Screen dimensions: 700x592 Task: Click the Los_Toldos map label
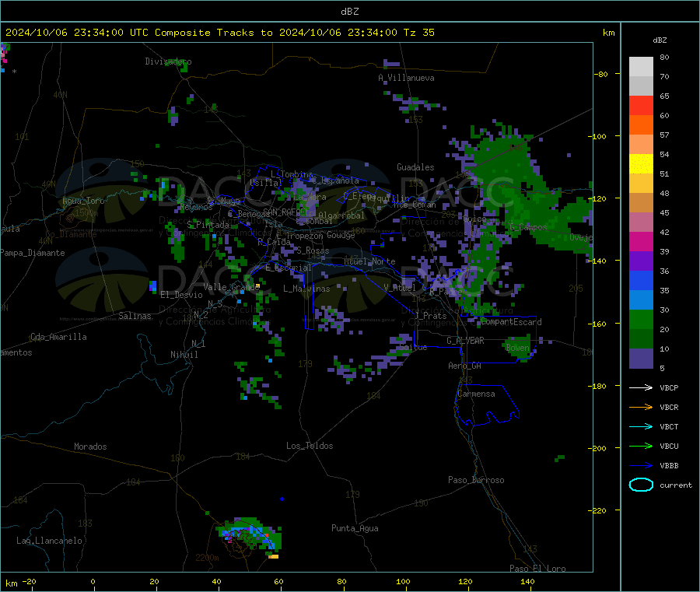tap(310, 446)
